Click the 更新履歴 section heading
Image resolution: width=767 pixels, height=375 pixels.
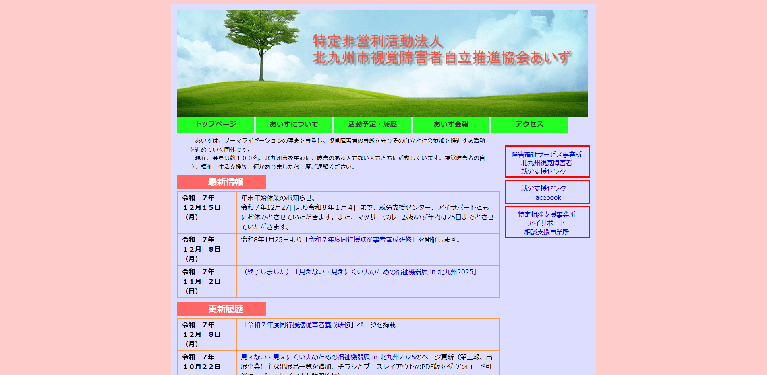pos(222,309)
